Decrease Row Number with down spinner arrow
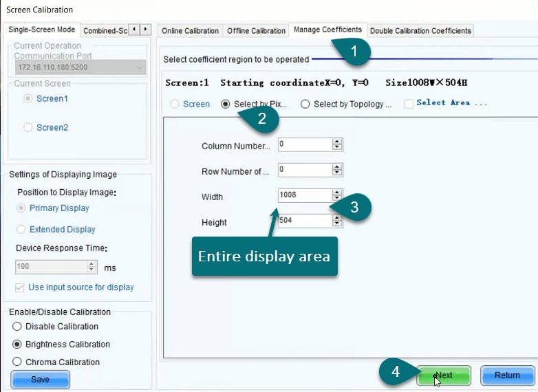This screenshot has width=538, height=392. [337, 173]
